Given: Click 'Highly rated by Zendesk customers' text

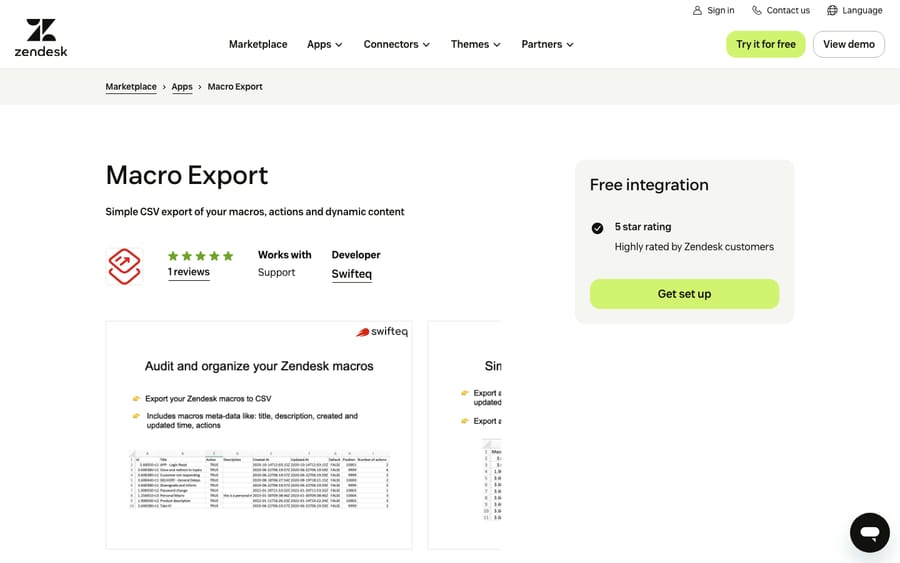Looking at the screenshot, I should pos(694,247).
